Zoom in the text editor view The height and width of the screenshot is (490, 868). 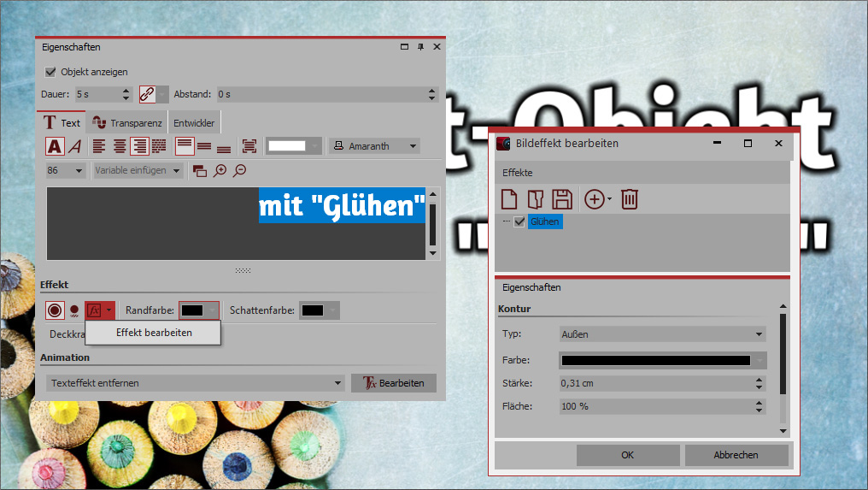(x=220, y=171)
